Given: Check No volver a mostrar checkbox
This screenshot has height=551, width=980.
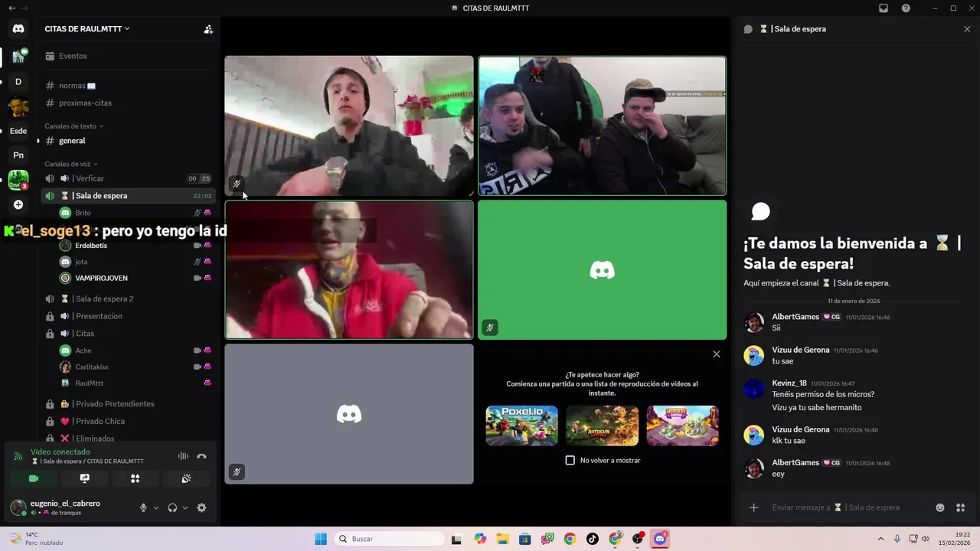Looking at the screenshot, I should pos(570,460).
